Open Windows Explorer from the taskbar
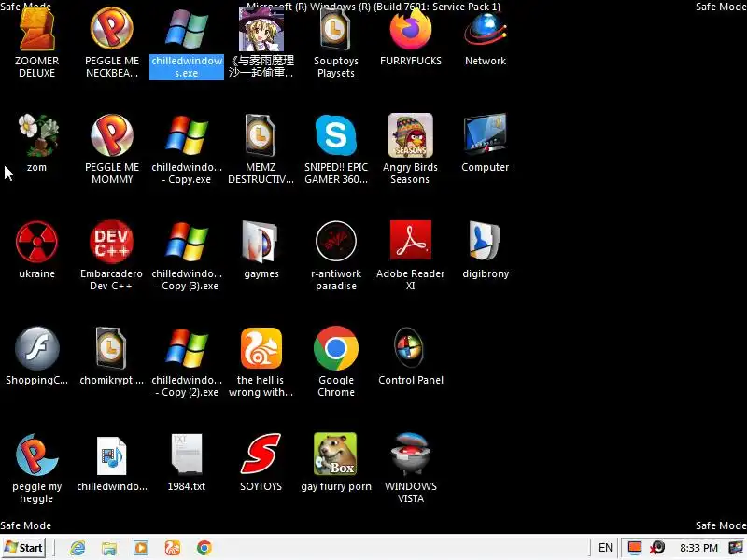Screen dimensions: 747x560 [x=109, y=548]
